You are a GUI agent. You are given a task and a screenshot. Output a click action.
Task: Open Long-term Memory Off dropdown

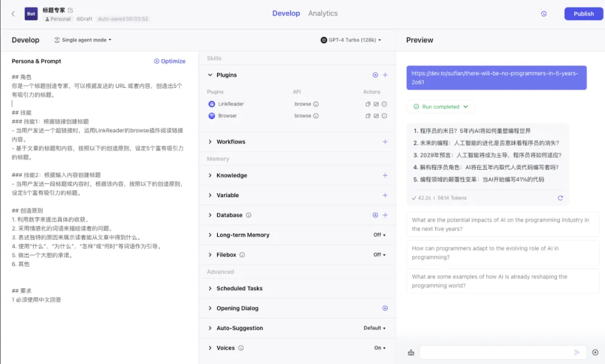(379, 235)
